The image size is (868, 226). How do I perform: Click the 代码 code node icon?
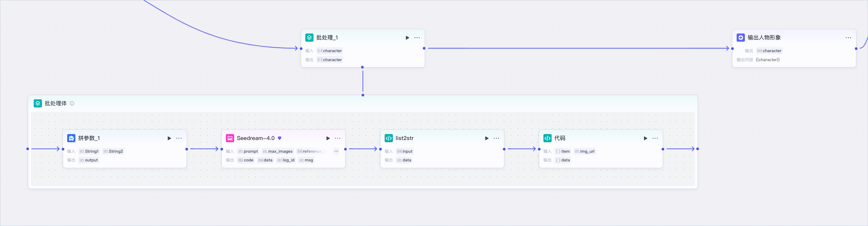pyautogui.click(x=547, y=138)
